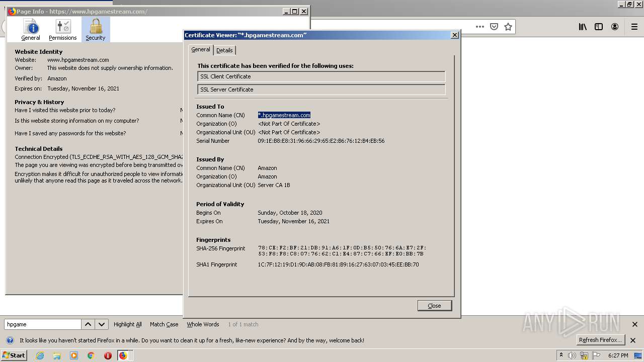Open Windows Explorer folder from taskbar
The width and height of the screenshot is (644, 362).
pos(57,355)
